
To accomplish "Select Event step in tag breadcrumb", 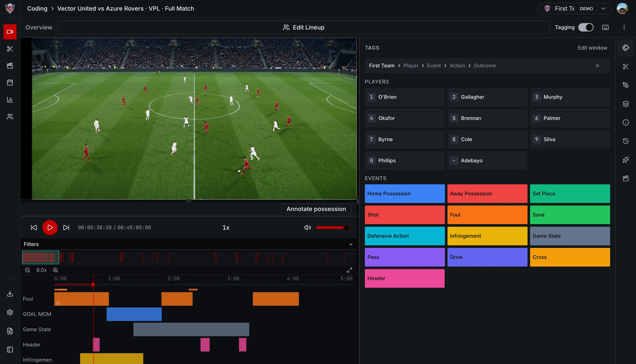I will 434,65.
